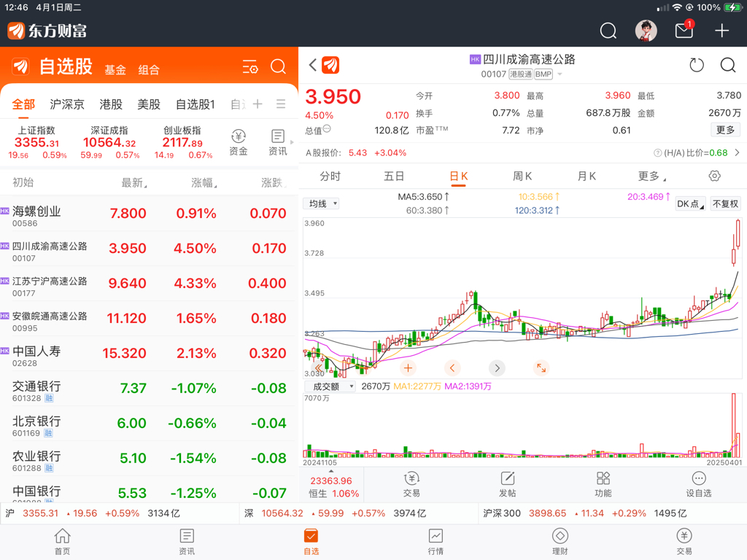
Task: Select 中国人寿 watchlist row
Action: click(149, 354)
